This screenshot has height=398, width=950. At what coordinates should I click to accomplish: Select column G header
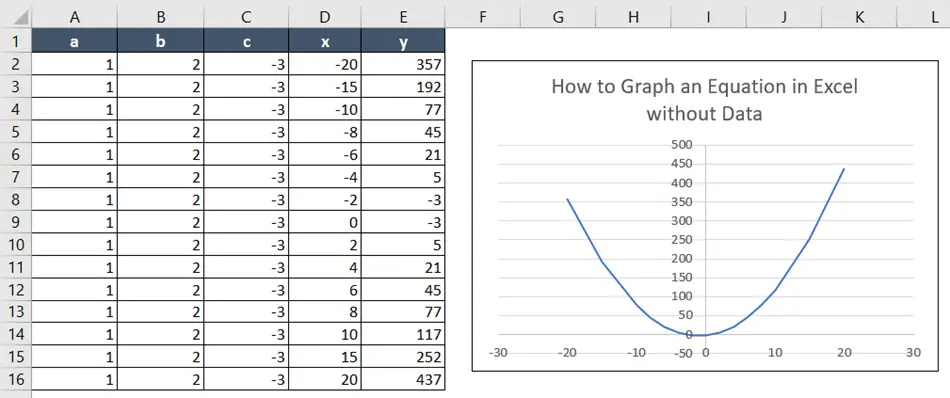pyautogui.click(x=558, y=18)
